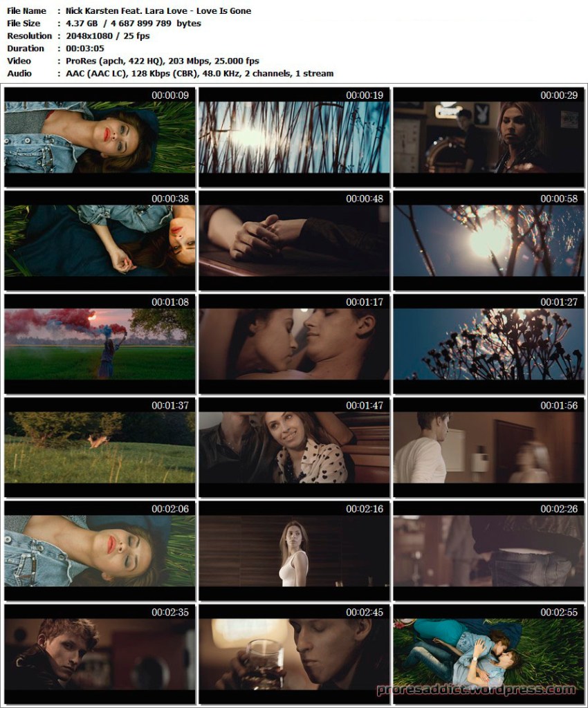Click the thumbnail timestamped 00:01:56

tap(488, 447)
